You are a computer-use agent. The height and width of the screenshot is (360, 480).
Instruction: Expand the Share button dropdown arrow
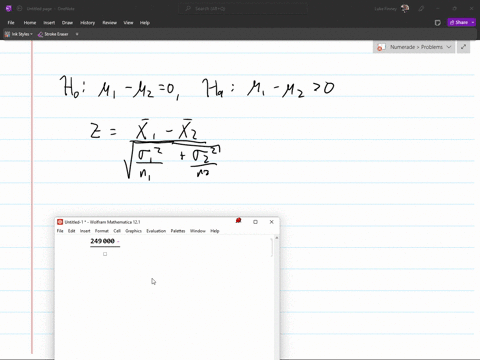coord(473,22)
